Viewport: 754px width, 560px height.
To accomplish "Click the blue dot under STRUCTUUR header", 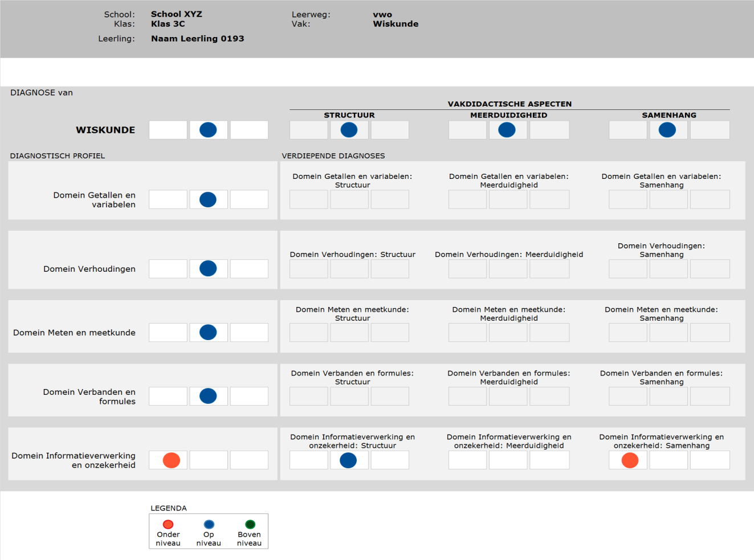I will tap(349, 130).
